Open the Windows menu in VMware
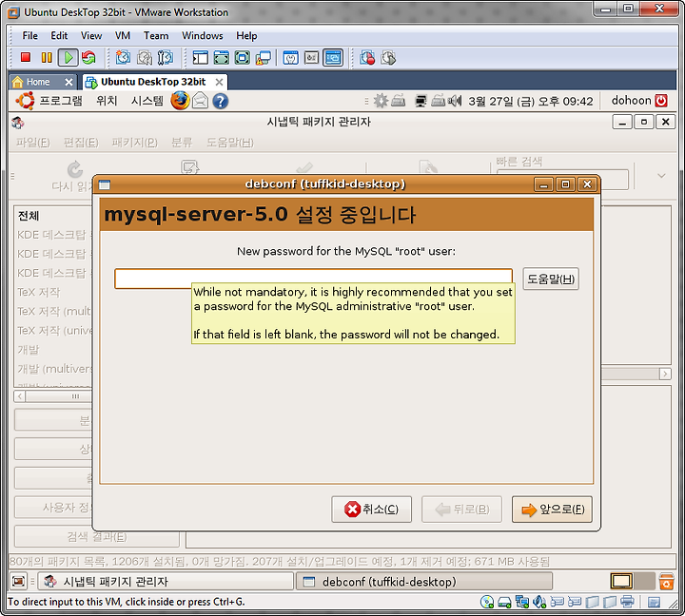The width and height of the screenshot is (685, 616). coord(203,36)
